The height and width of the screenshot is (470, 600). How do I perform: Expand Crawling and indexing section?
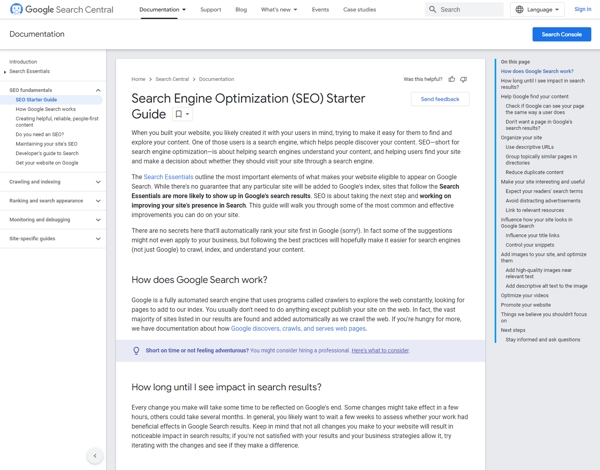98,182
